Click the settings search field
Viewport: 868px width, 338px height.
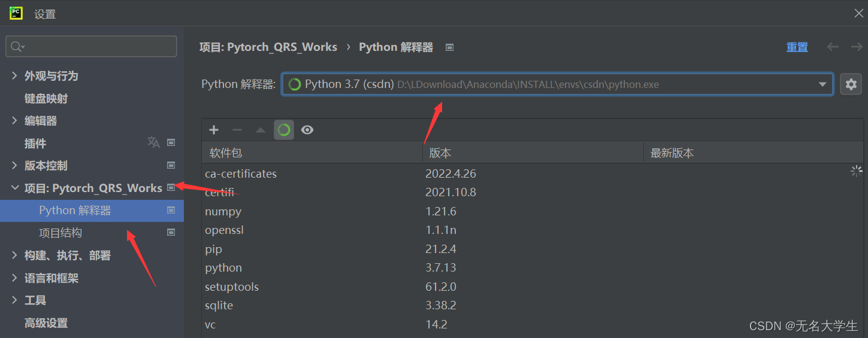(x=91, y=46)
